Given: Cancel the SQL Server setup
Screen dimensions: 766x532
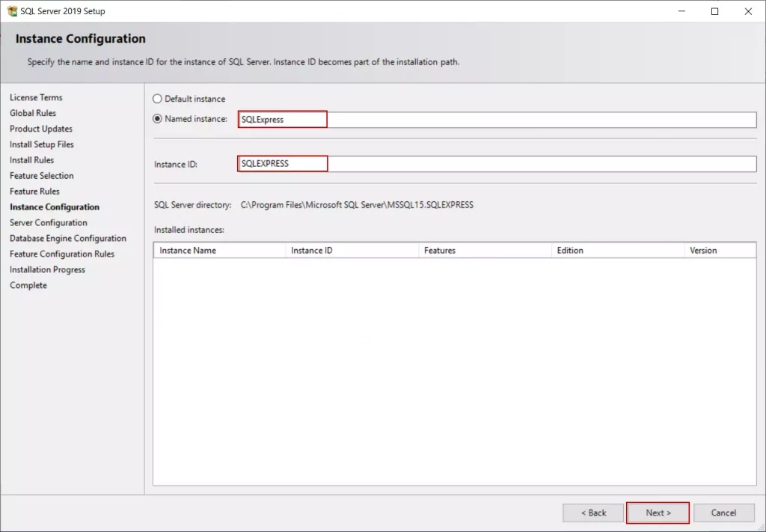Looking at the screenshot, I should pos(723,513).
